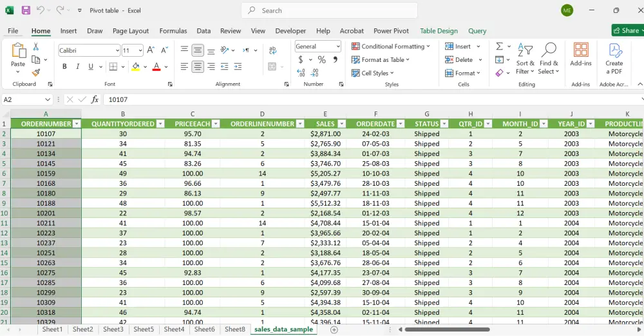
Task: Expand the STATUS column filter dropdown
Action: pos(445,124)
